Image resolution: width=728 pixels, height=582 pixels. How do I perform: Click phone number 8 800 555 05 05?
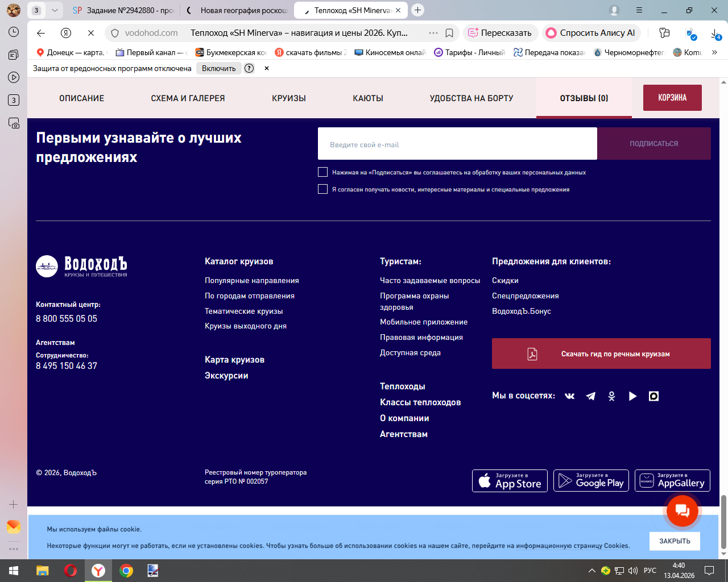(x=67, y=319)
